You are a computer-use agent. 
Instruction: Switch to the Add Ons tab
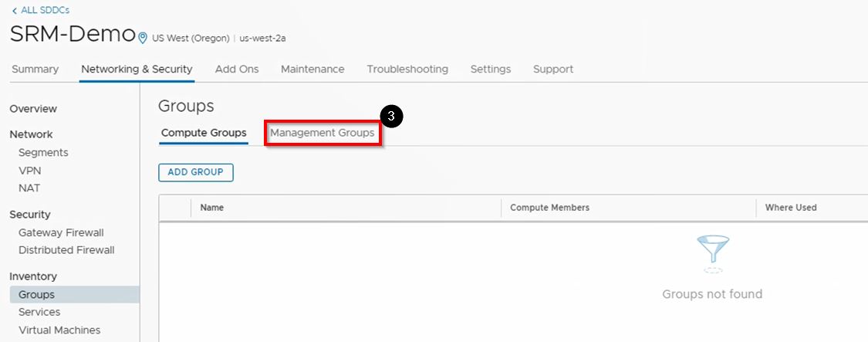point(237,69)
